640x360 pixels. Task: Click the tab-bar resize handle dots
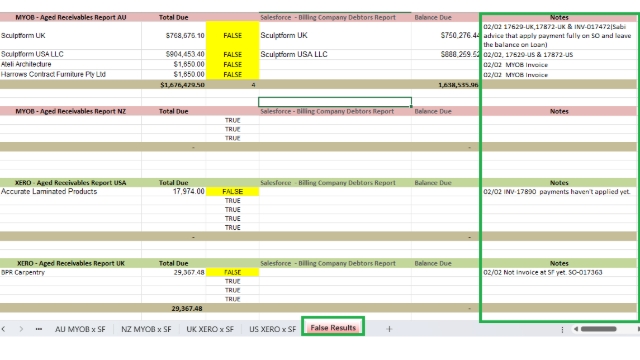(x=562, y=329)
